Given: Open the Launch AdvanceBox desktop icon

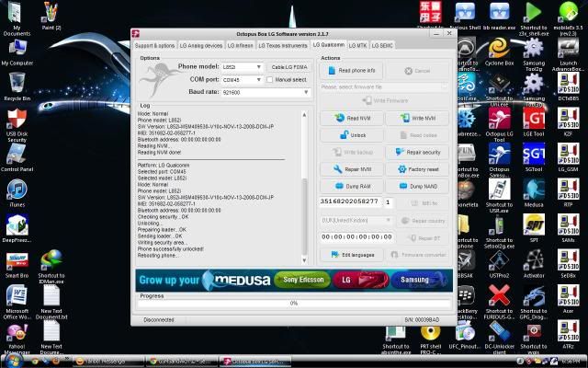Looking at the screenshot, I should point(568,54).
